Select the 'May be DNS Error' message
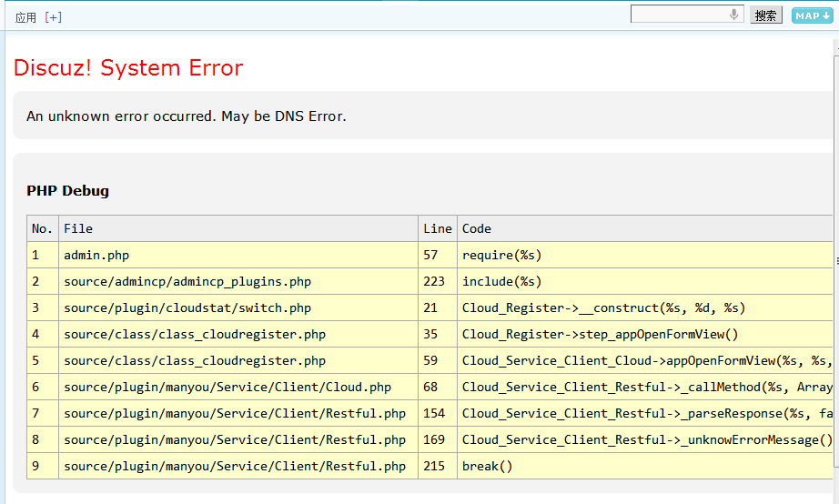The height and width of the screenshot is (504, 839). click(284, 116)
